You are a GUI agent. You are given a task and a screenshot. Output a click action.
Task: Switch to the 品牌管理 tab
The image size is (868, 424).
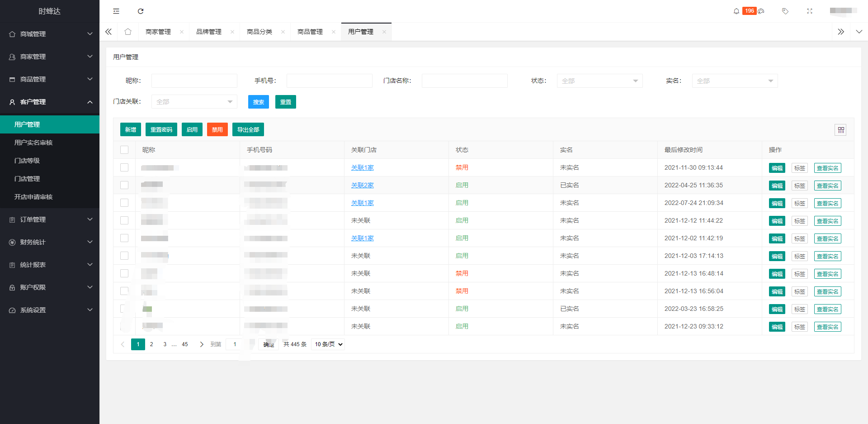click(209, 32)
